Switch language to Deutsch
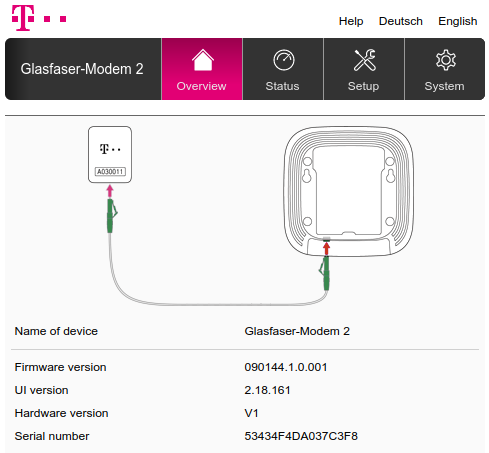This screenshot has width=489, height=453. coord(401,21)
